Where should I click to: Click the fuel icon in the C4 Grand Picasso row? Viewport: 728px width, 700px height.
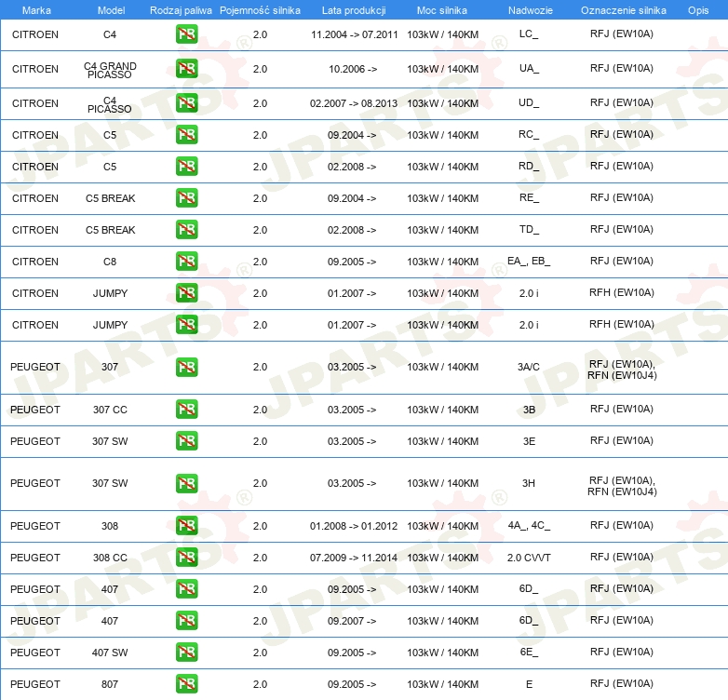click(x=186, y=68)
